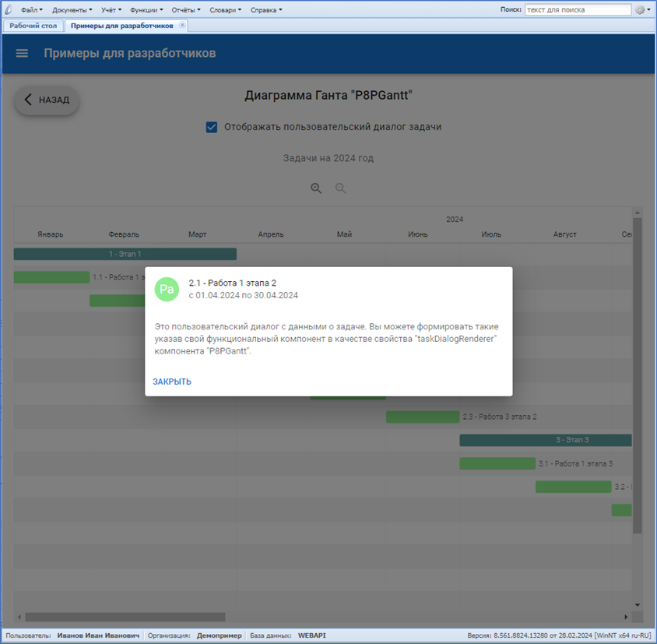Click the vertical scrollbar down arrow
This screenshot has height=644, width=657.
coord(638,605)
